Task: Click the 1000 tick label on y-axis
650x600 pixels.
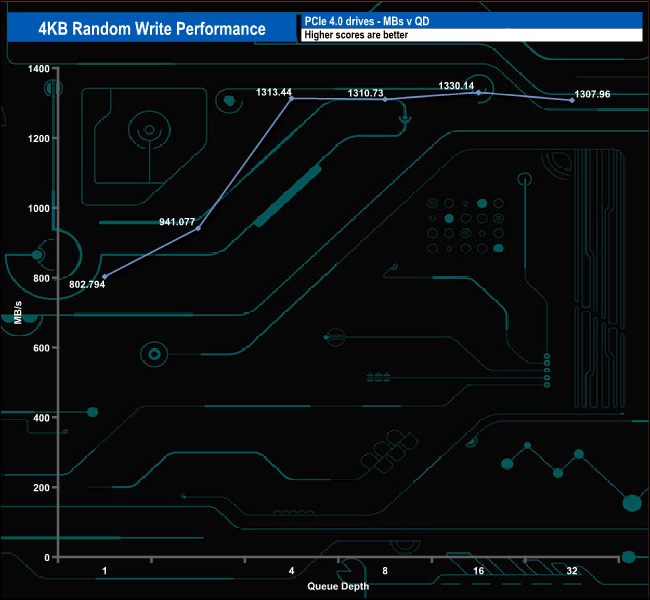Action: 38,208
